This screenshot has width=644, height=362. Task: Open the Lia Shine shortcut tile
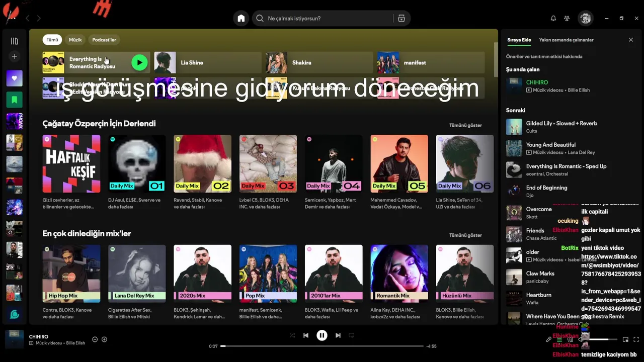208,62
